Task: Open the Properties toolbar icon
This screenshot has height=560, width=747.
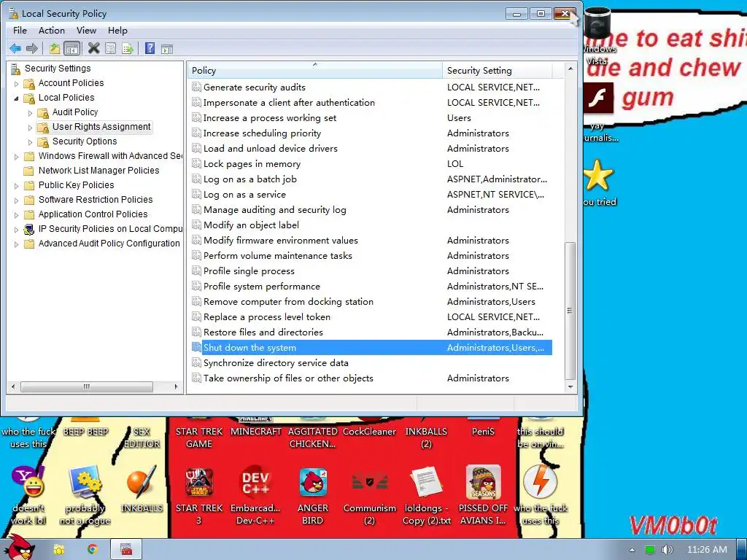Action: tap(111, 48)
